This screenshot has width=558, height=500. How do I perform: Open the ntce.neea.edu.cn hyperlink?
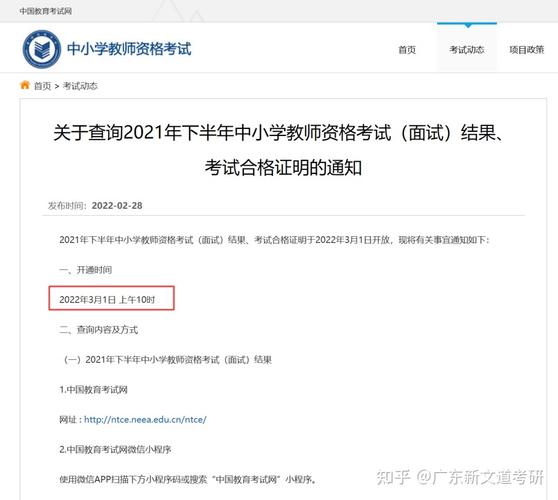point(145,420)
